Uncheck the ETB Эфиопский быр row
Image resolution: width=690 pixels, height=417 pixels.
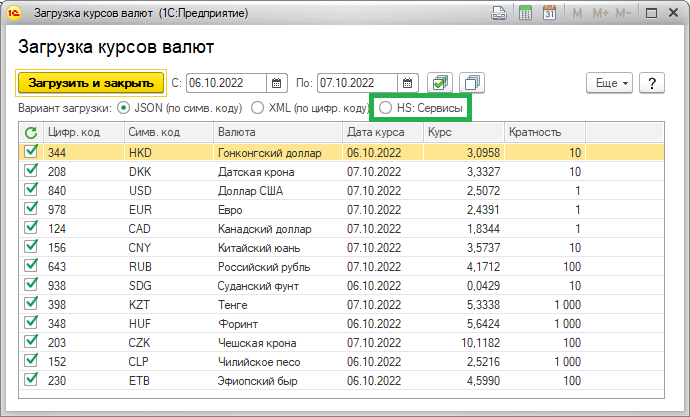[x=31, y=380]
